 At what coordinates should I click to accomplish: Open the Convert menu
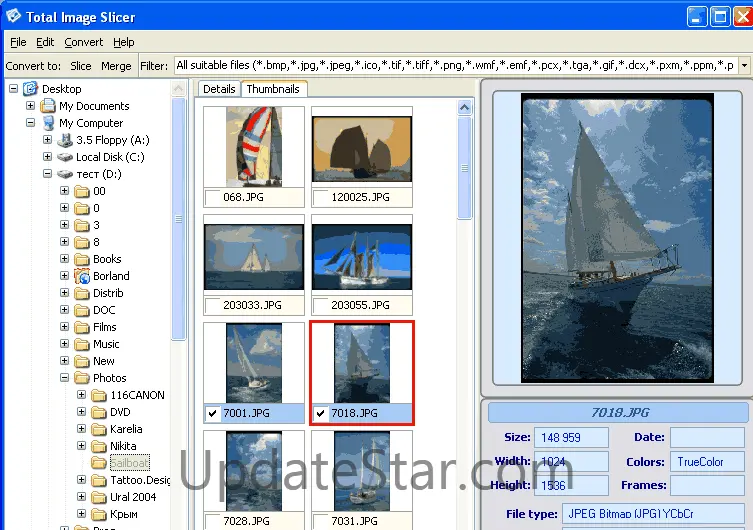(84, 43)
